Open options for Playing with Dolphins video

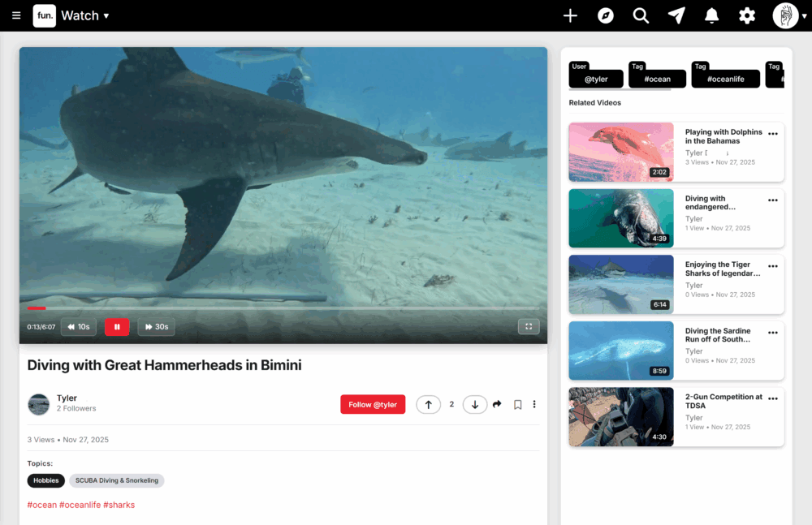(x=773, y=134)
